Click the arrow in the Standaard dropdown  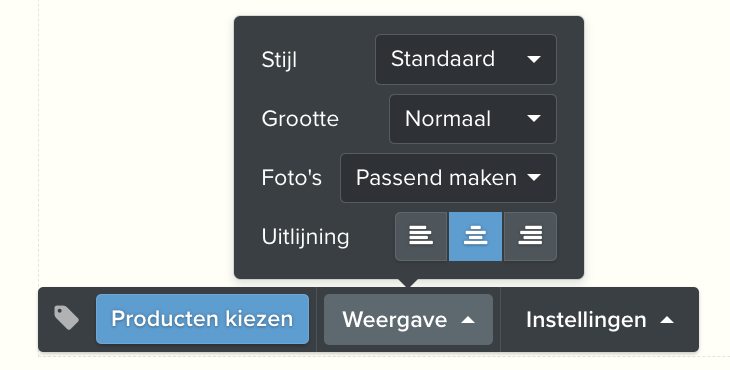pyautogui.click(x=534, y=59)
